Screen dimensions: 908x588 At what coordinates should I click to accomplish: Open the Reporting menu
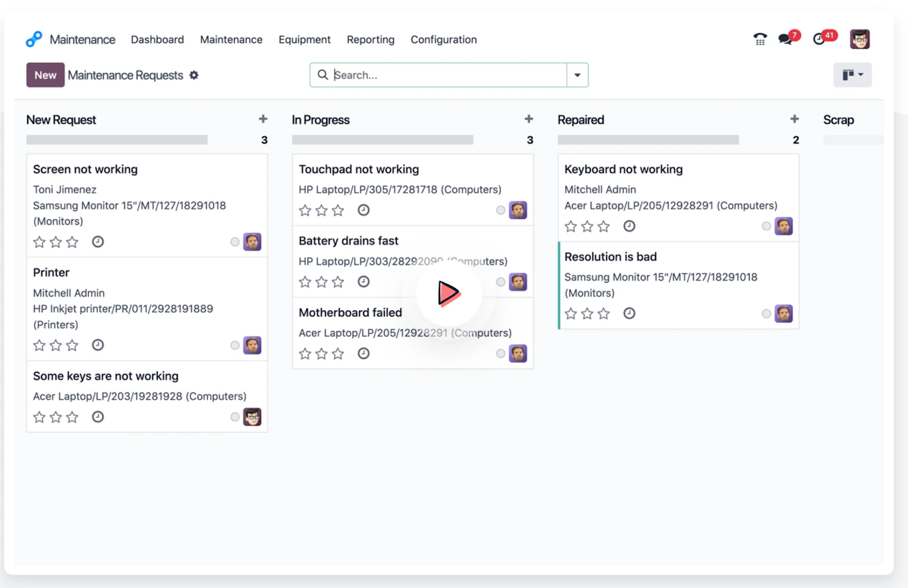coord(371,40)
